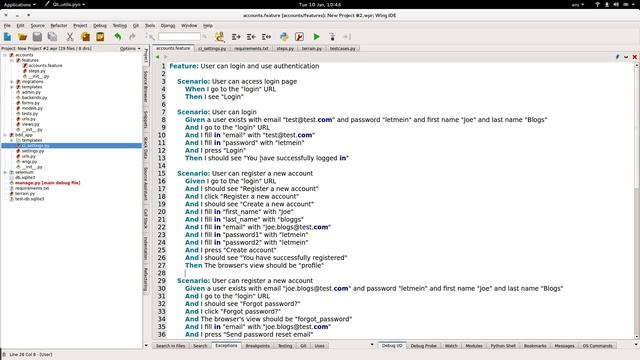Image resolution: width=640 pixels, height=360 pixels.
Task: Open the File menu
Action: click(x=7, y=25)
